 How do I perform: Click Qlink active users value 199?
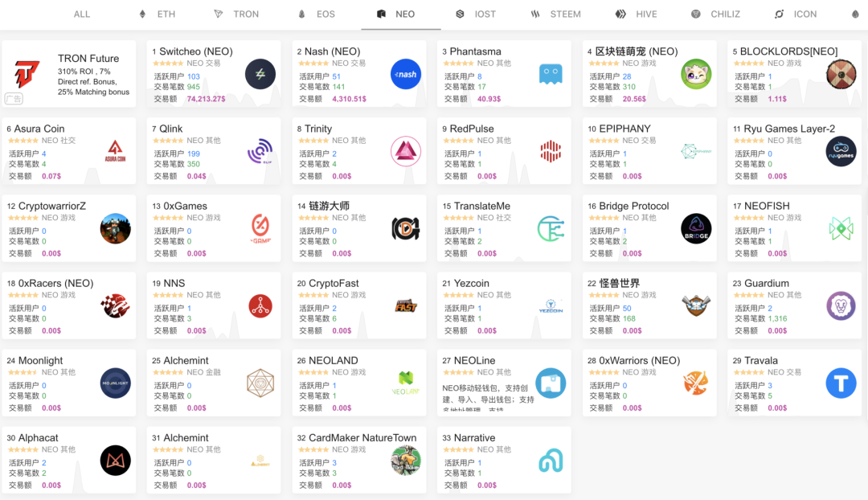coord(194,154)
